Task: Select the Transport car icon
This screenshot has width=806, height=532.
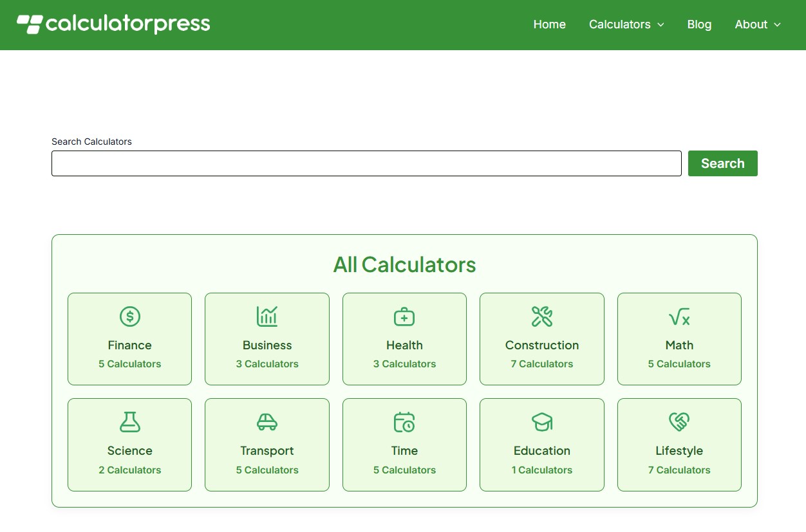Action: pyautogui.click(x=267, y=422)
